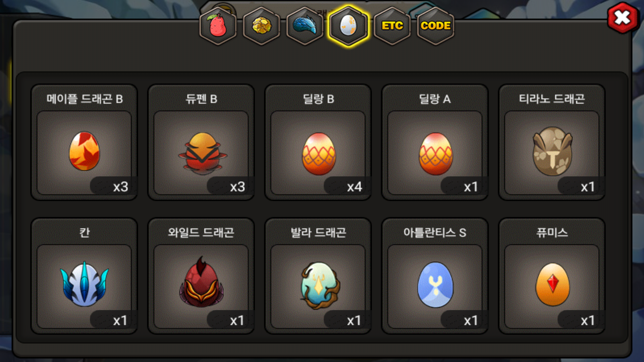Switch to the ETC tab
This screenshot has height=362, width=644.
[392, 26]
